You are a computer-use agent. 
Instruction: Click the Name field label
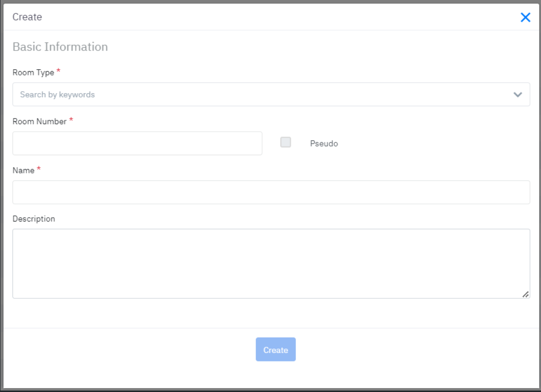pos(23,170)
